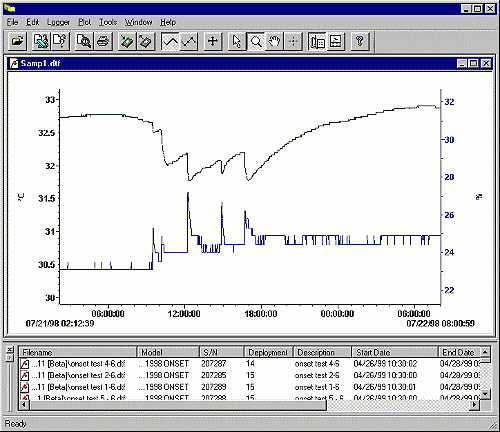Click the Open file folder icon
Viewport: 500px width, 432px height.
pyautogui.click(x=17, y=41)
